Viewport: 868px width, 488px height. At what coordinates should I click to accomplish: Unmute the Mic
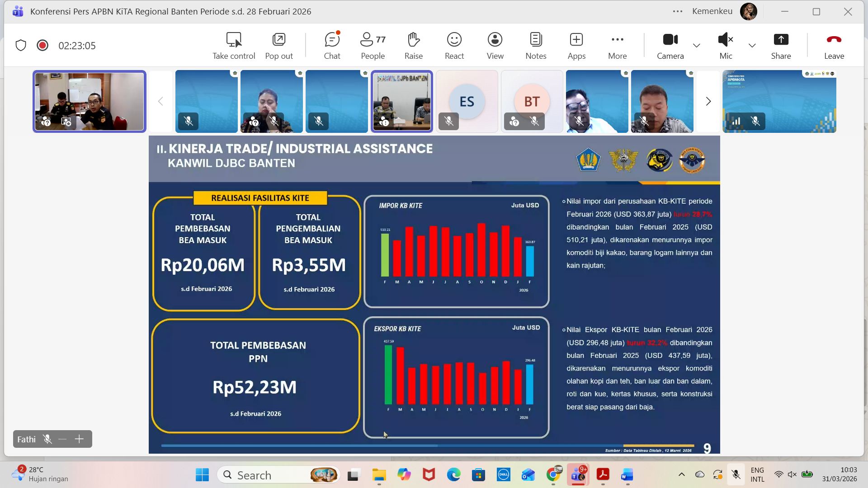click(725, 46)
